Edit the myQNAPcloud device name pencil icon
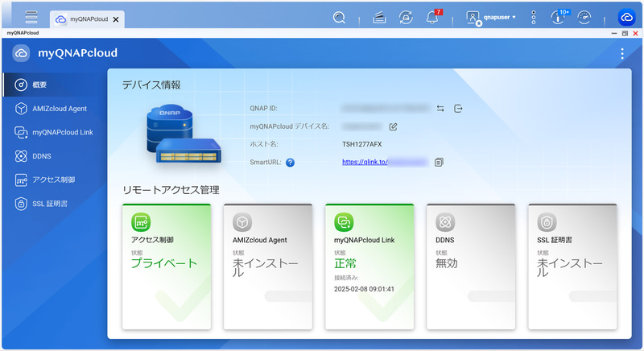Image resolution: width=644 pixels, height=351 pixels. click(393, 126)
